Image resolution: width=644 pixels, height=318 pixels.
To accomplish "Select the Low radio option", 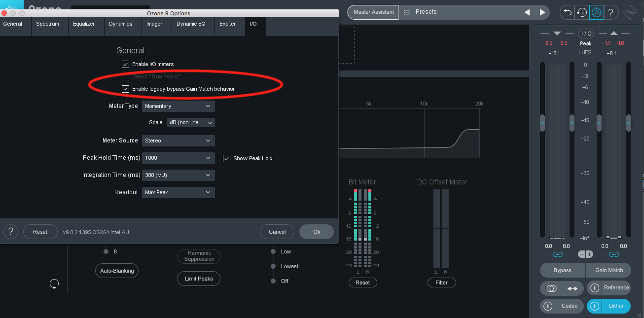I will tap(273, 251).
